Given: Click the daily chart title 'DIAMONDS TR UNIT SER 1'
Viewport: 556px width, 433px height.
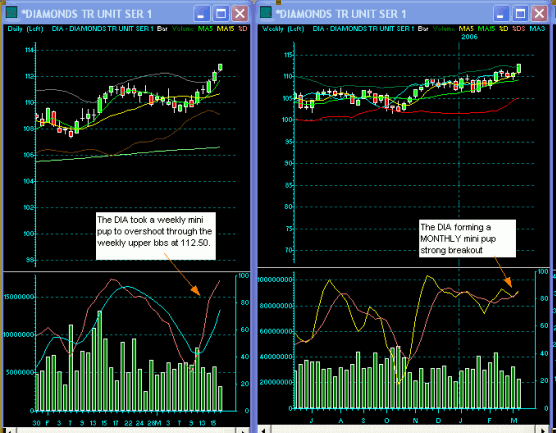Looking at the screenshot, I should (x=87, y=14).
